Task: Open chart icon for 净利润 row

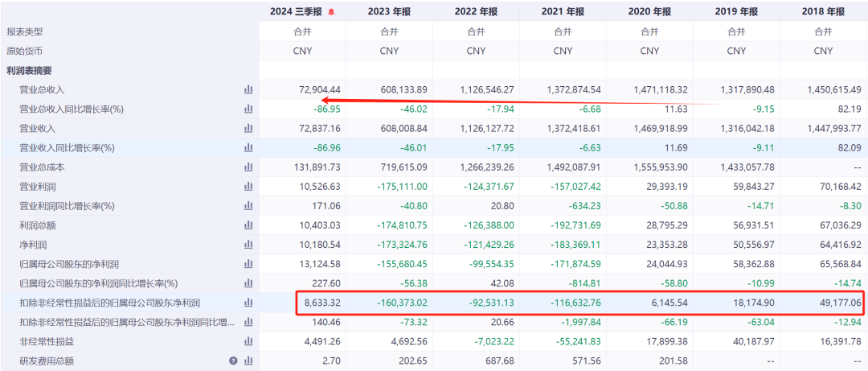Action: point(248,244)
